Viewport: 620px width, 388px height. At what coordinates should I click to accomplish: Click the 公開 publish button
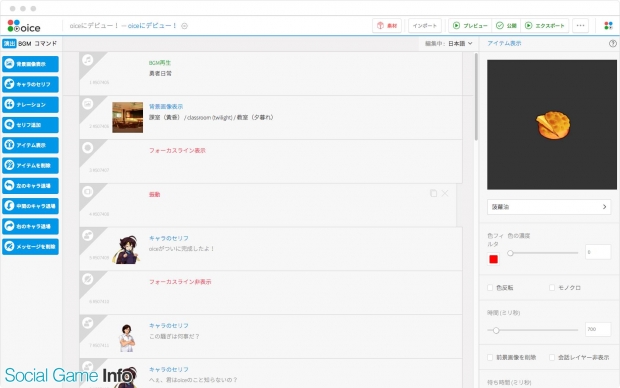coord(507,26)
